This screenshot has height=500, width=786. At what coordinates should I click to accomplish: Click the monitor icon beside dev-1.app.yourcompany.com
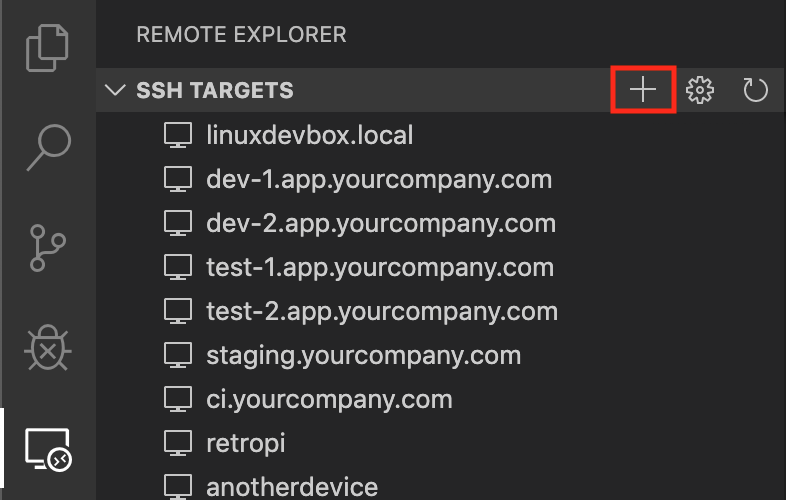(x=178, y=180)
